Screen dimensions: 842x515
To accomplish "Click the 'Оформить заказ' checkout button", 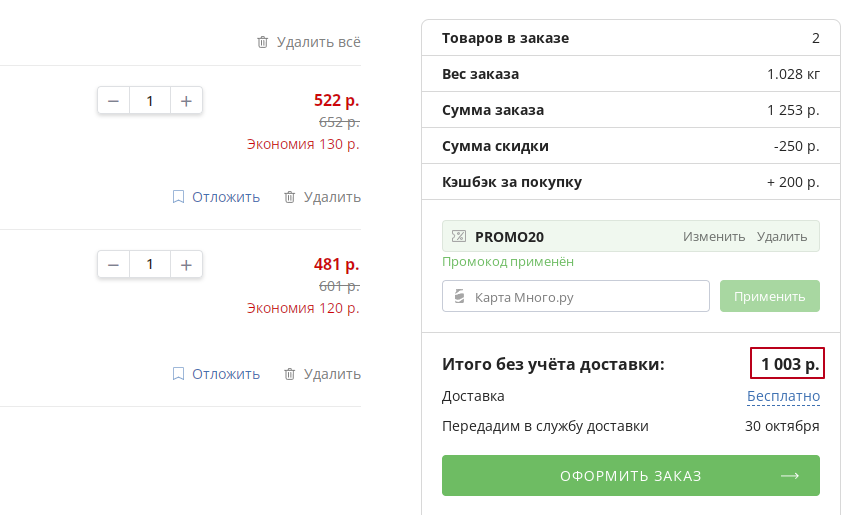I will pyautogui.click(x=630, y=476).
